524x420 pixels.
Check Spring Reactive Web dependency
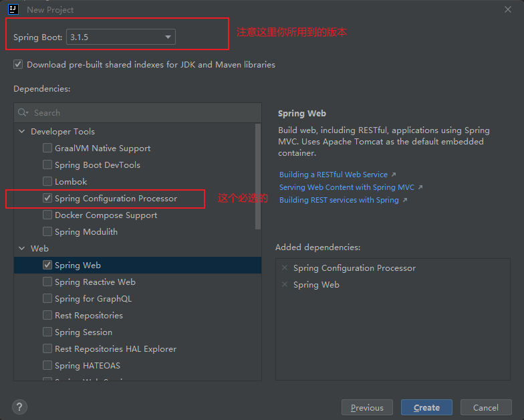click(x=47, y=282)
